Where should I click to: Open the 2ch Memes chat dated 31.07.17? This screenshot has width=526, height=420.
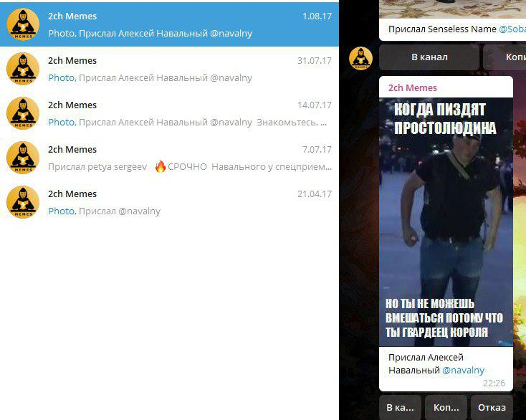169,69
